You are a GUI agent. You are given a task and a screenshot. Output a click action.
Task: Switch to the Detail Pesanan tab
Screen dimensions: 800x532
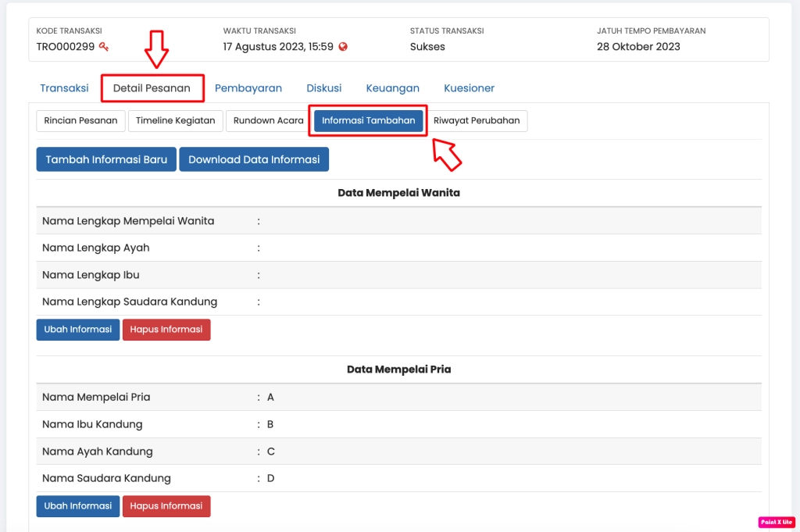pos(152,88)
